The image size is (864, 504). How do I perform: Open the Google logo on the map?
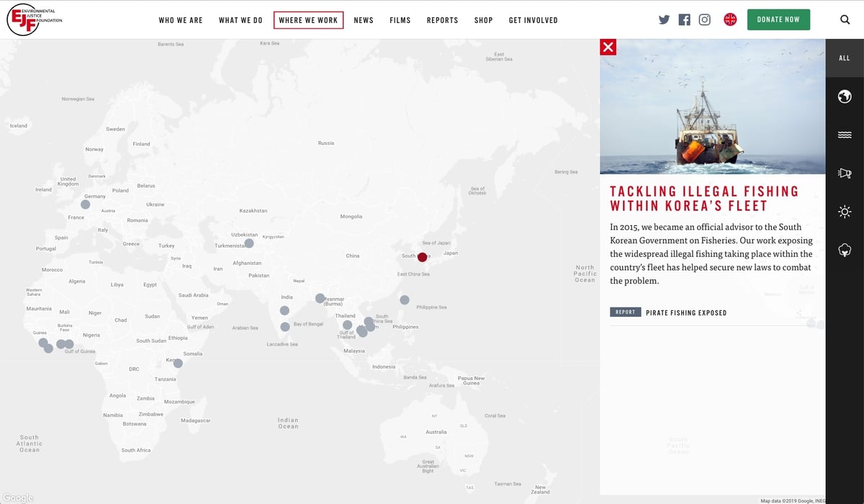pyautogui.click(x=18, y=498)
